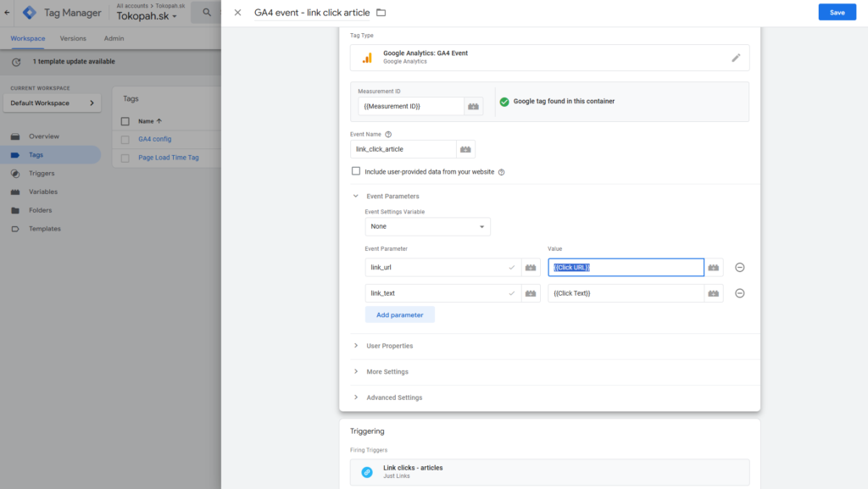Edit the tag type with pencil icon
This screenshot has height=489, width=868.
736,58
